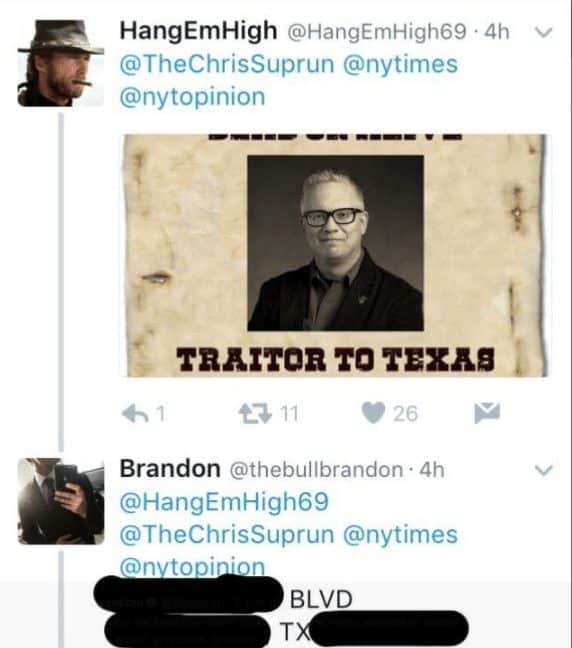Viewport: 572px width, 648px height.
Task: Open HangEmHigh display name profile
Action: [198, 31]
